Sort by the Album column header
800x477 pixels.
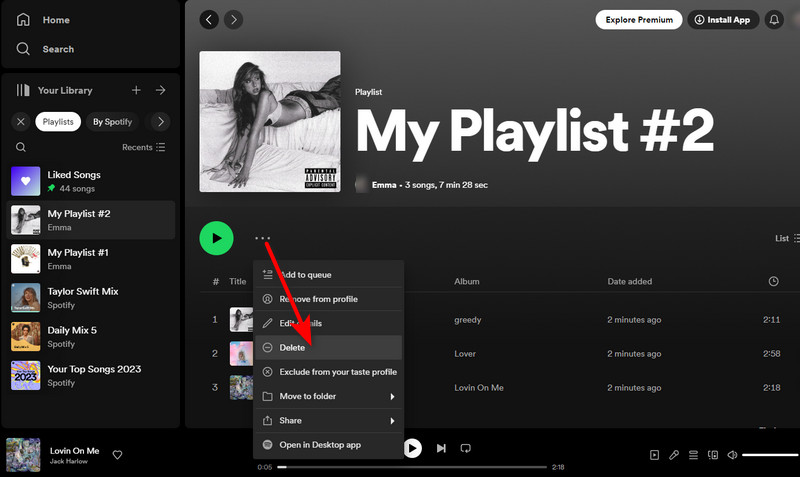467,281
